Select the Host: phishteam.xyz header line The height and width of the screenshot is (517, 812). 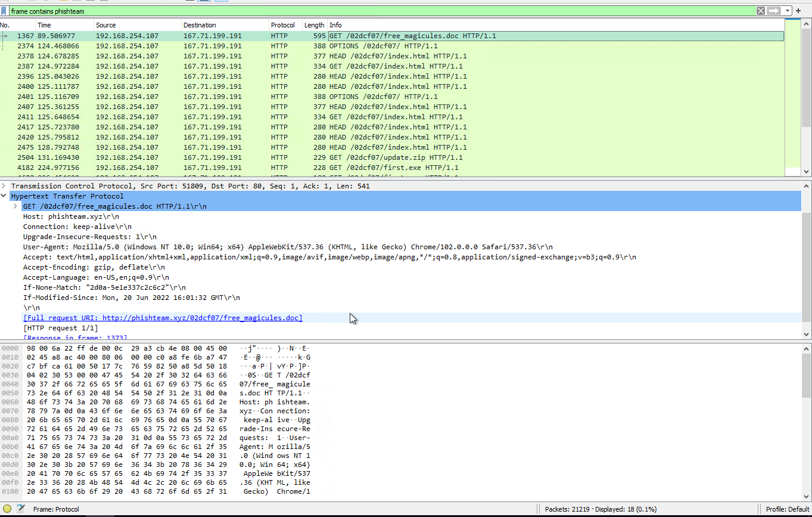[x=66, y=216]
